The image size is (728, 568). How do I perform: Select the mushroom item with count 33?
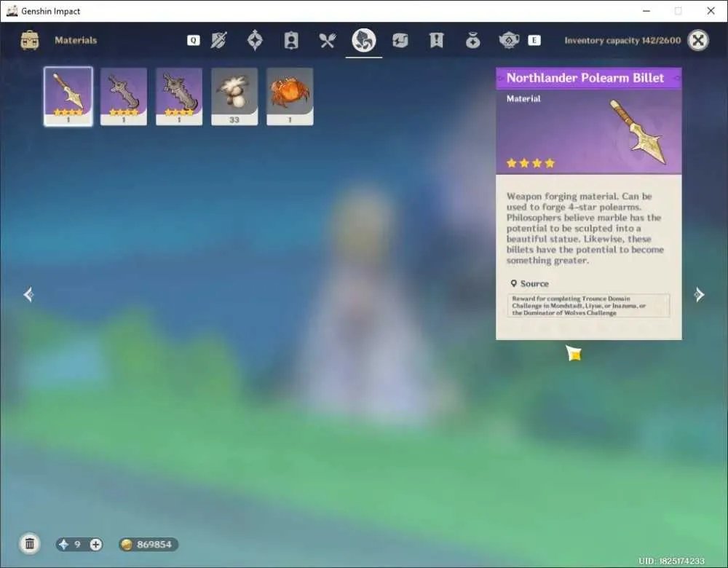pos(234,97)
